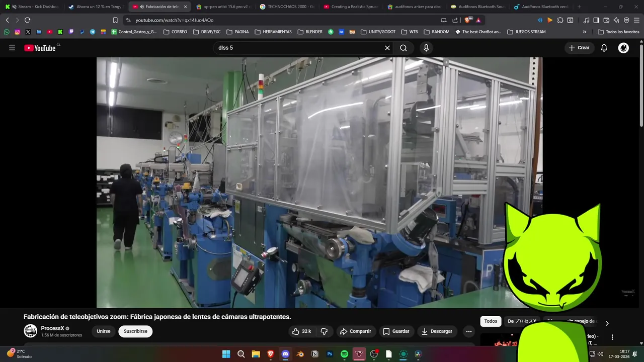Viewport: 644px width, 362px height.
Task: Switch to the 'TECHNOCHAOS 2000' tab
Action: click(287, 7)
